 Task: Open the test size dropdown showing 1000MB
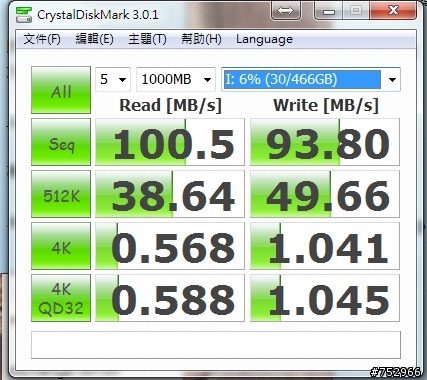click(x=176, y=79)
